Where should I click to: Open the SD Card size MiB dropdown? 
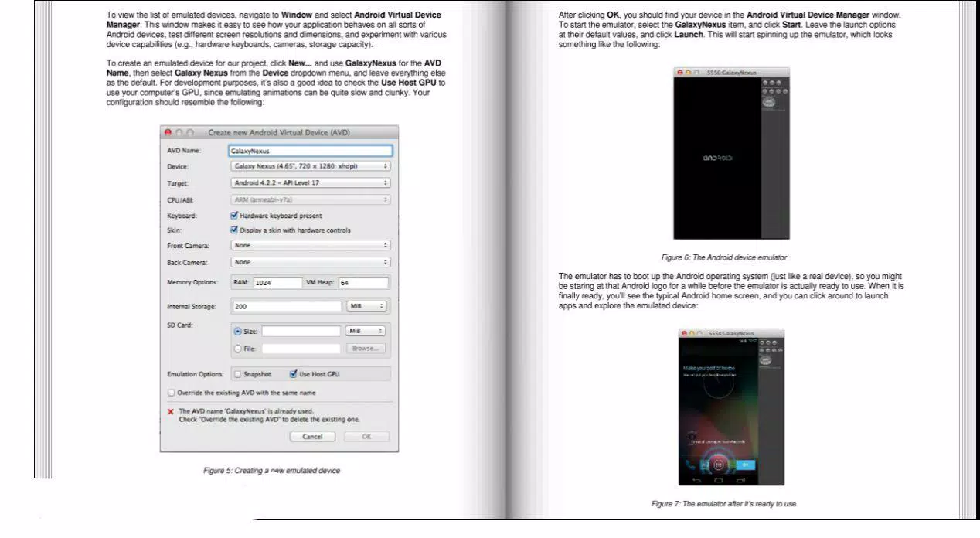click(366, 331)
